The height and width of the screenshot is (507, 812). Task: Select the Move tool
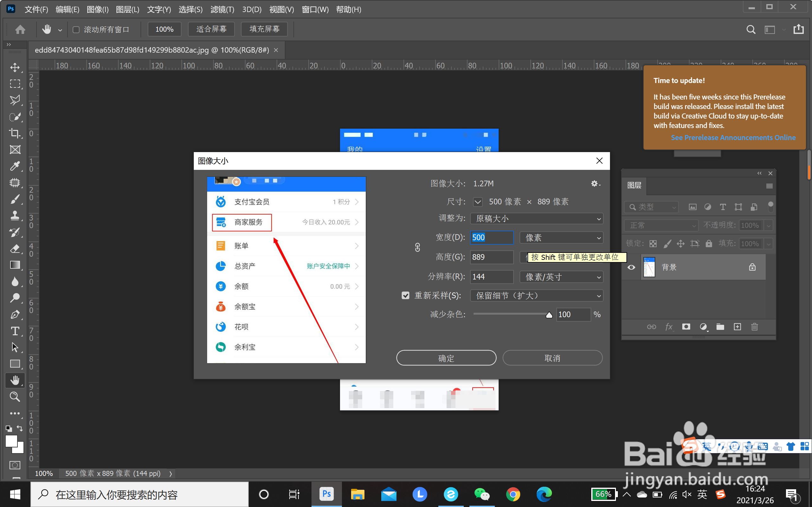coord(15,67)
